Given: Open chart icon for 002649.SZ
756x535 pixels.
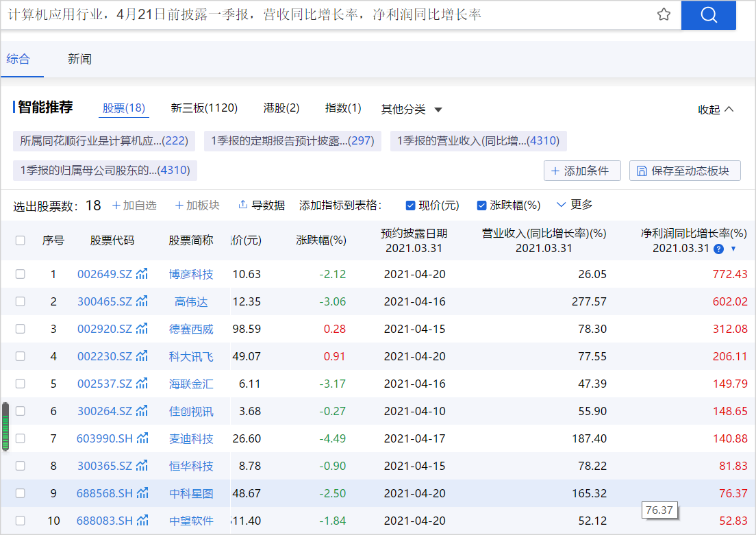Looking at the screenshot, I should (142, 274).
